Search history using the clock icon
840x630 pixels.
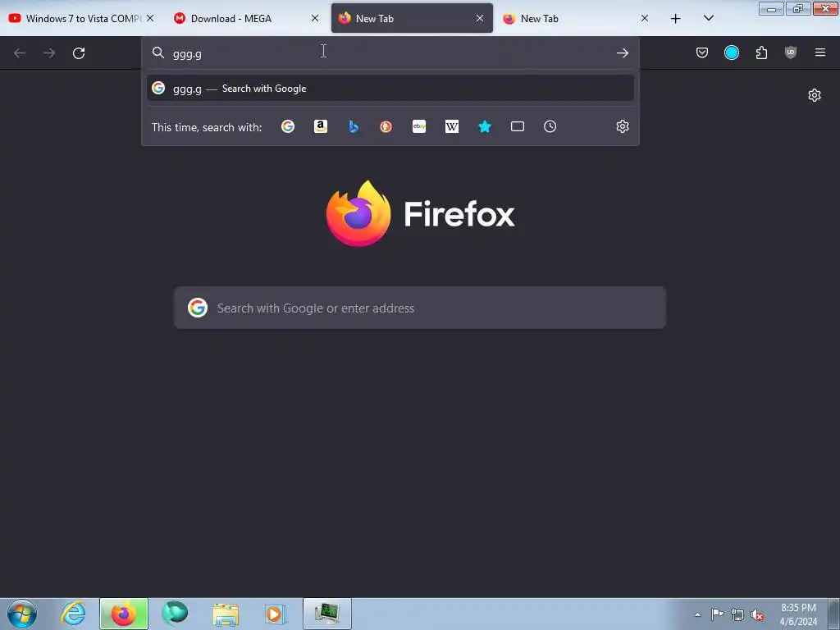pyautogui.click(x=550, y=126)
